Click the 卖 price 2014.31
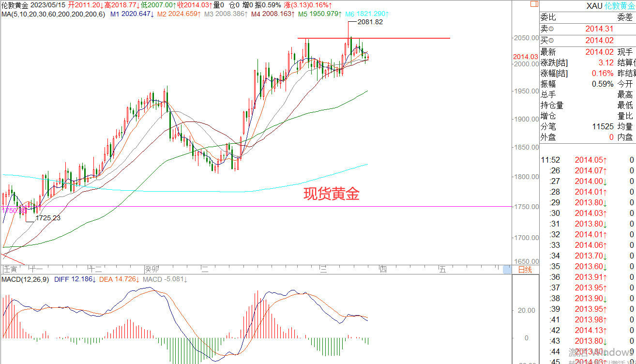Screen dimensions: 636x364 coord(599,29)
